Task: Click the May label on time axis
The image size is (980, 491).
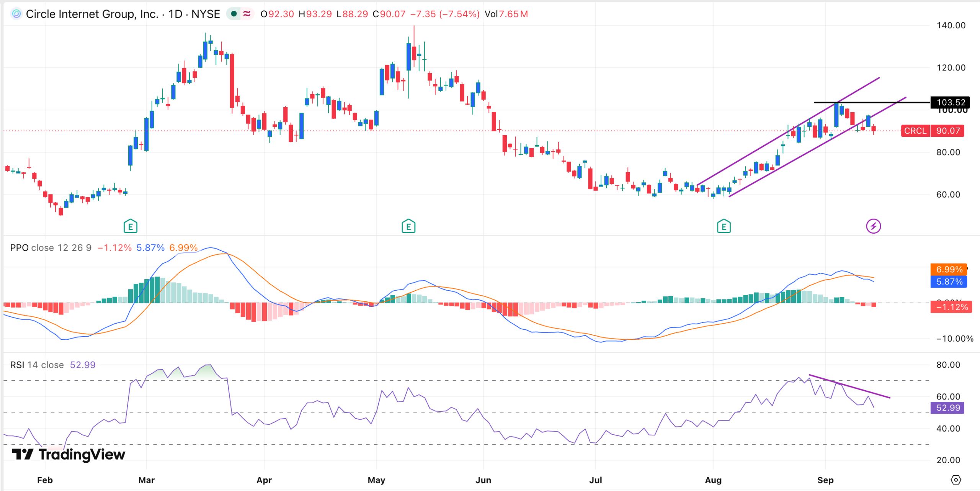Action: [x=376, y=480]
